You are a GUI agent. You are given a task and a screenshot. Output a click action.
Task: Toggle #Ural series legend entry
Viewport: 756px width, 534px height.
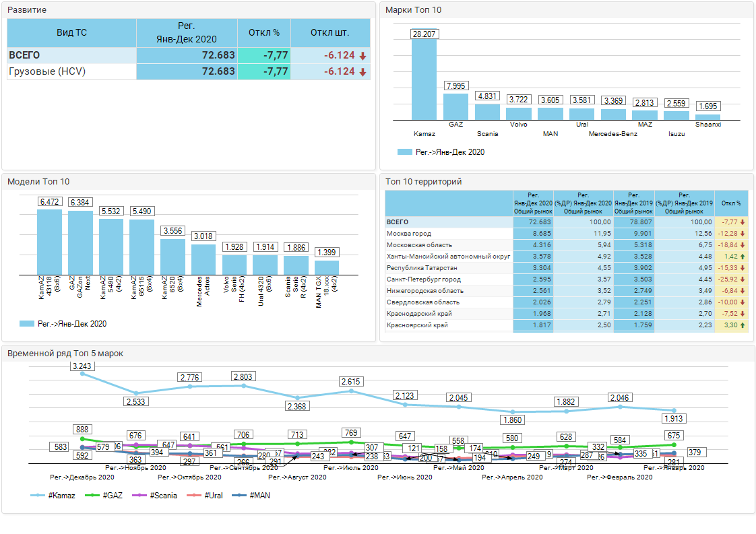click(207, 496)
